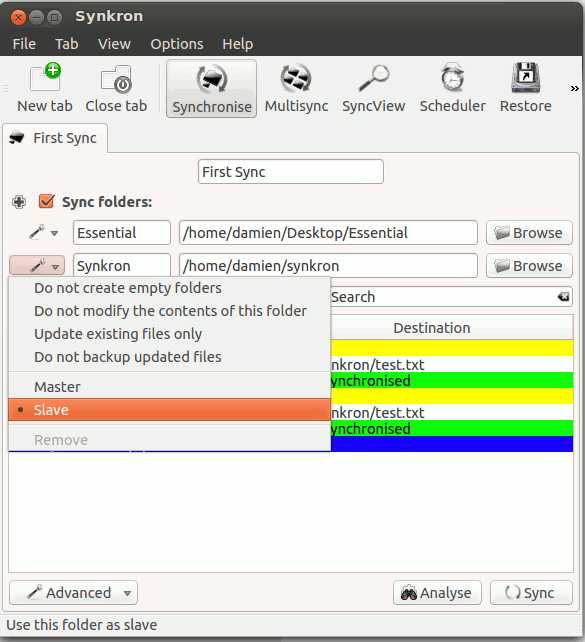The width and height of the screenshot is (585, 642).
Task: Edit the First Sync tab name field
Action: [x=291, y=172]
